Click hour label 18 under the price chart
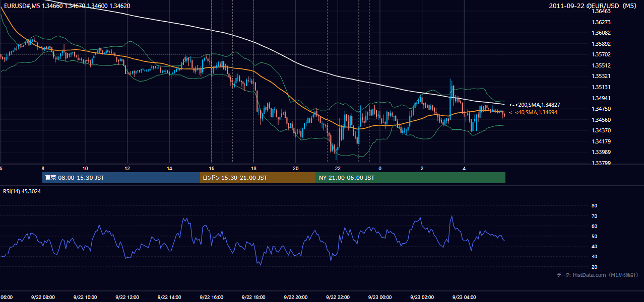 pos(254,168)
